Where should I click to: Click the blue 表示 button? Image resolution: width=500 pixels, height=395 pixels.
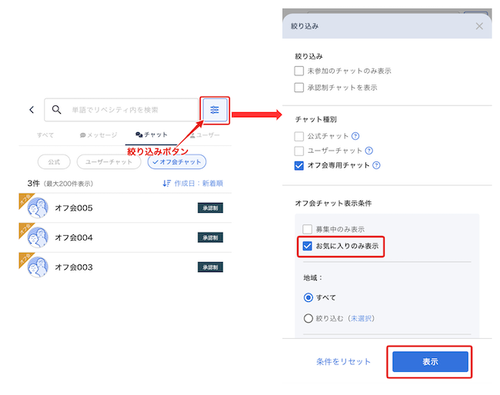point(430,362)
